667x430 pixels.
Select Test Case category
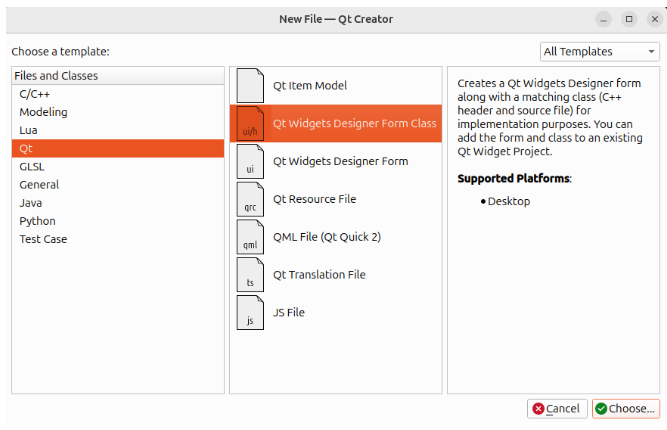tap(118, 239)
